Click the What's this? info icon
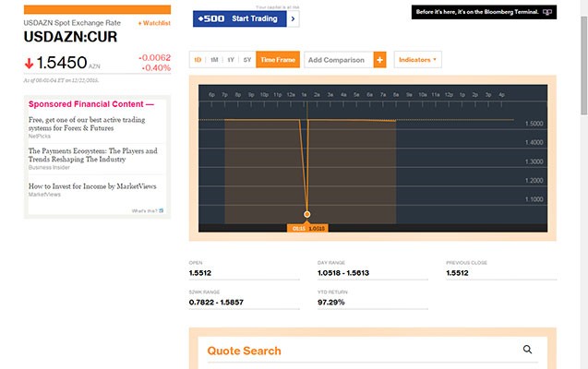 click(161, 210)
